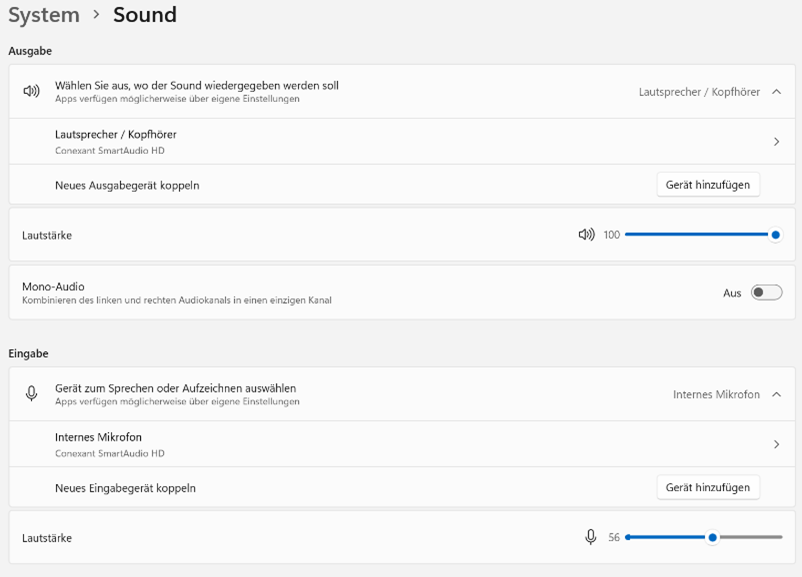The height and width of the screenshot is (577, 802).
Task: Mute output using the Lautstärke speaker icon
Action: point(587,235)
